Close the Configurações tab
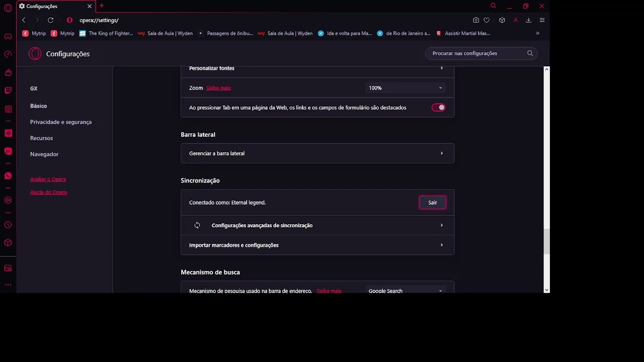 click(x=90, y=6)
